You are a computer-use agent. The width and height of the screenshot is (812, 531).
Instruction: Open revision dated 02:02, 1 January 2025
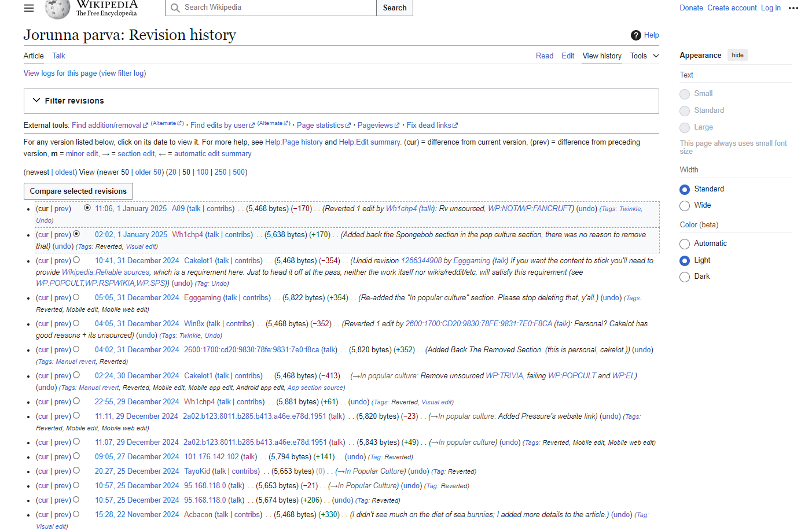click(x=131, y=234)
